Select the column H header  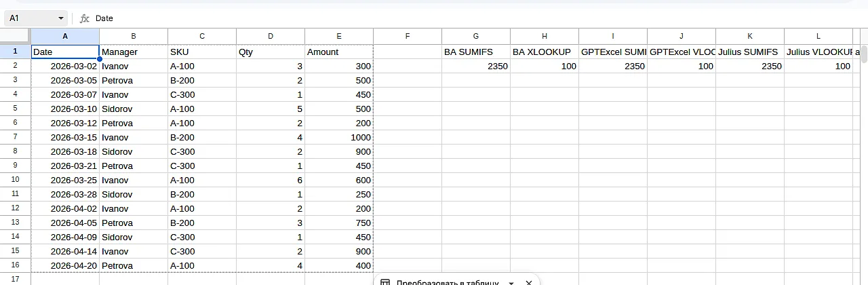click(x=545, y=36)
